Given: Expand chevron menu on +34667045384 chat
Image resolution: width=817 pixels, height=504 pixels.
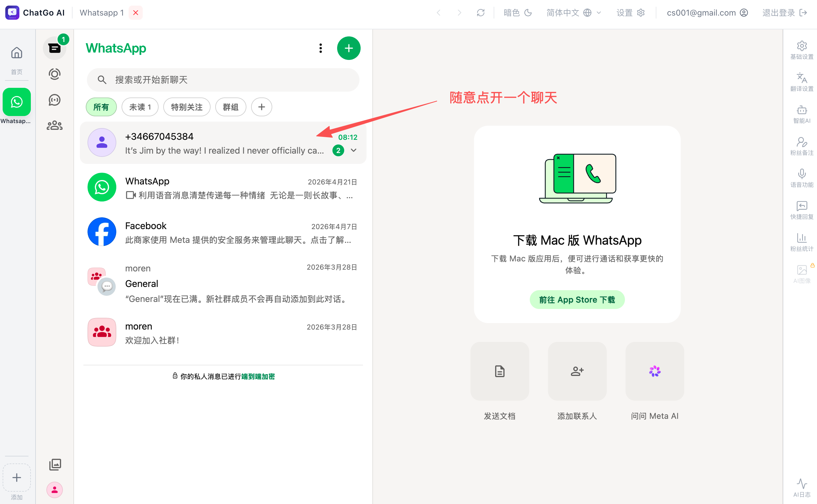Looking at the screenshot, I should (354, 150).
